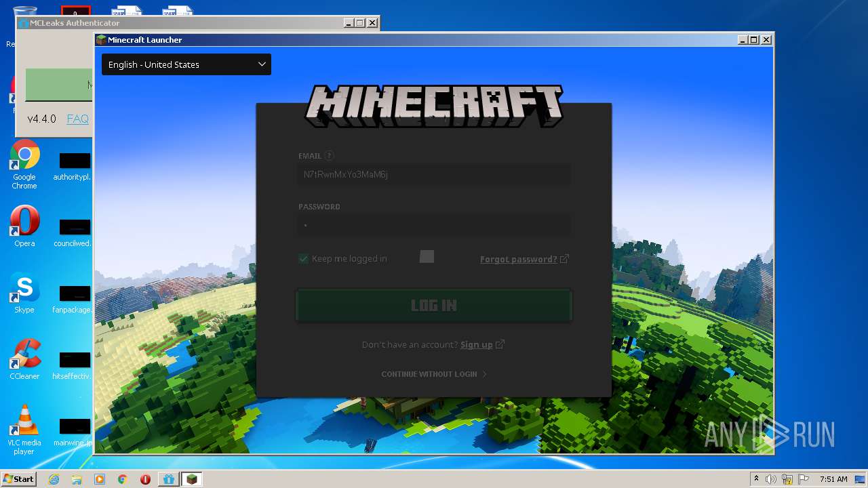868x488 pixels.
Task: Select the Google Chrome desktop icon
Action: tap(24, 165)
